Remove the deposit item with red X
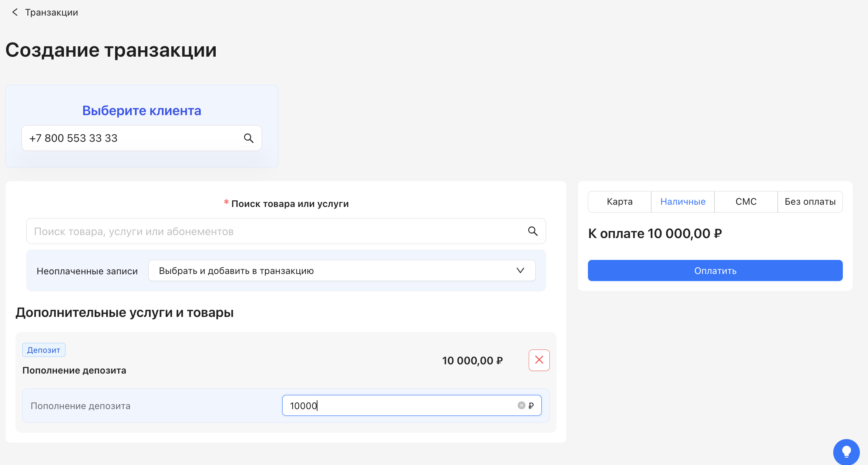The height and width of the screenshot is (465, 868). pos(539,360)
